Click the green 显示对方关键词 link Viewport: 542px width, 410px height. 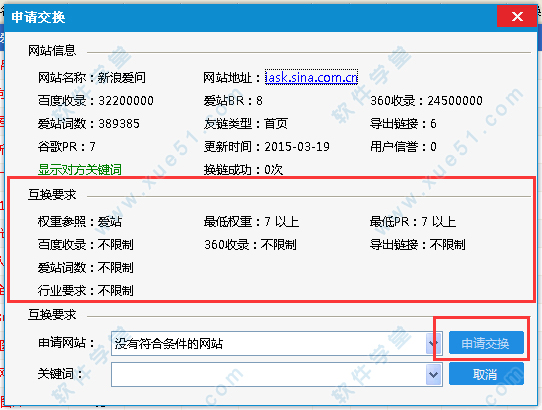(x=80, y=170)
